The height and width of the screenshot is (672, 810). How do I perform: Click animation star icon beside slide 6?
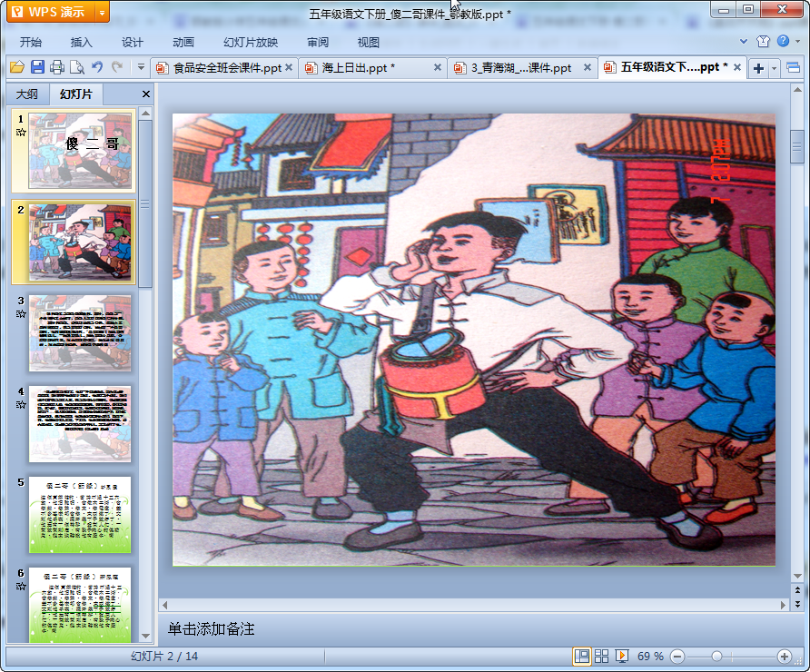(x=21, y=587)
